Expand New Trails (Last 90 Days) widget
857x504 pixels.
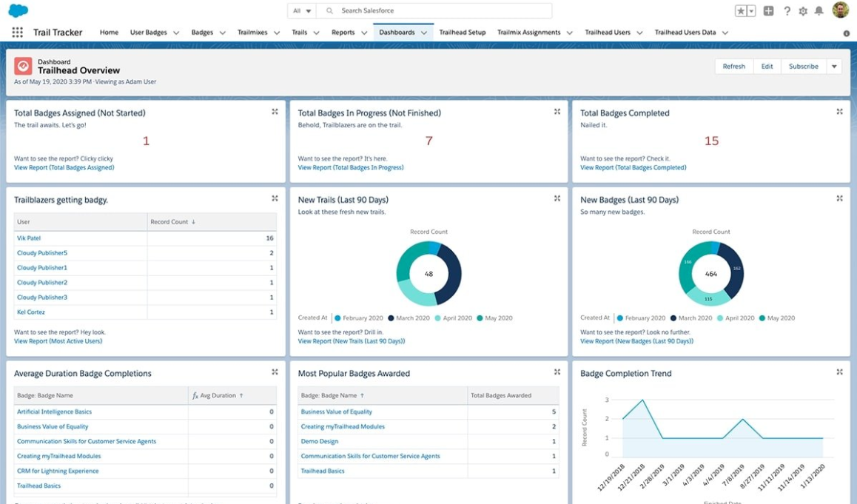coord(557,198)
